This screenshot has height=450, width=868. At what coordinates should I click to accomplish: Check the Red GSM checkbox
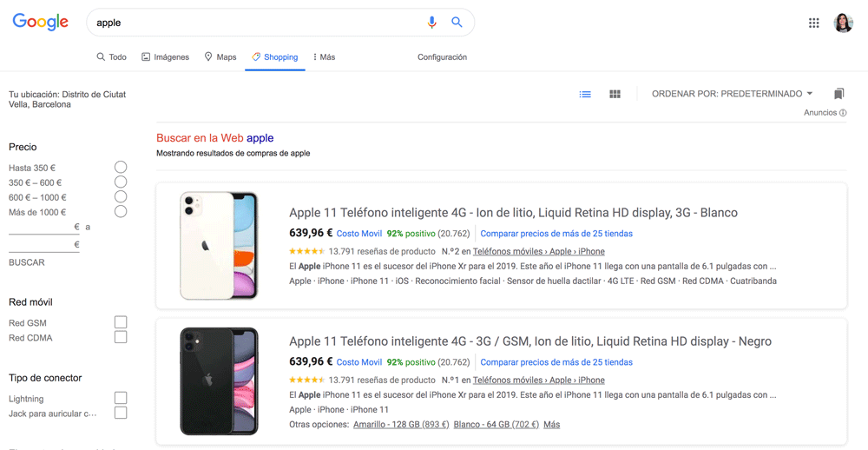click(121, 322)
